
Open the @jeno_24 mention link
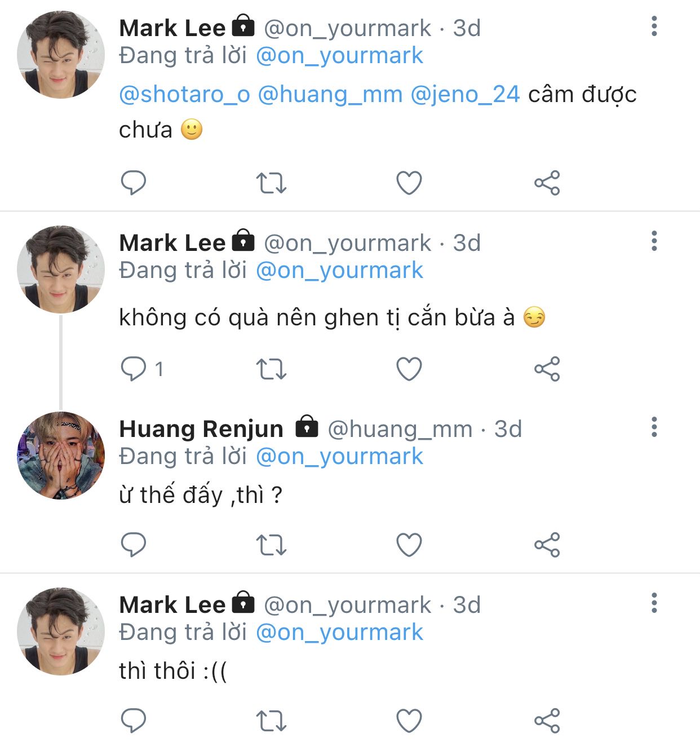pyautogui.click(x=465, y=94)
